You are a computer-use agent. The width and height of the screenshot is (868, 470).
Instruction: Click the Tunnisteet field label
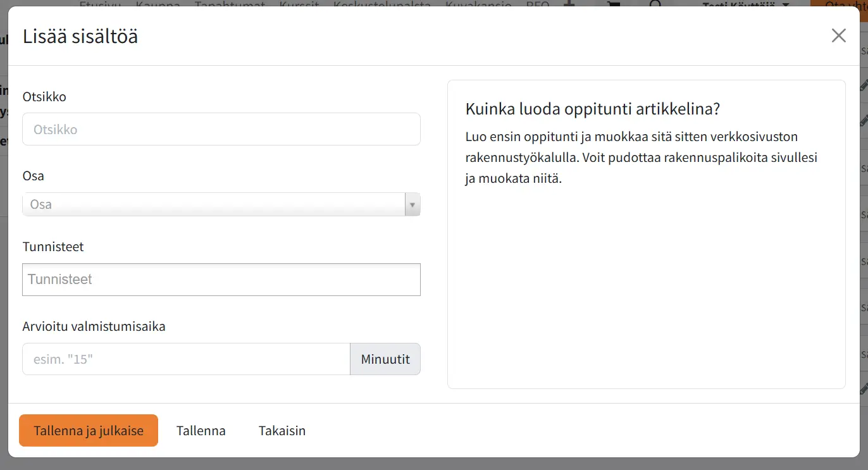click(53, 247)
